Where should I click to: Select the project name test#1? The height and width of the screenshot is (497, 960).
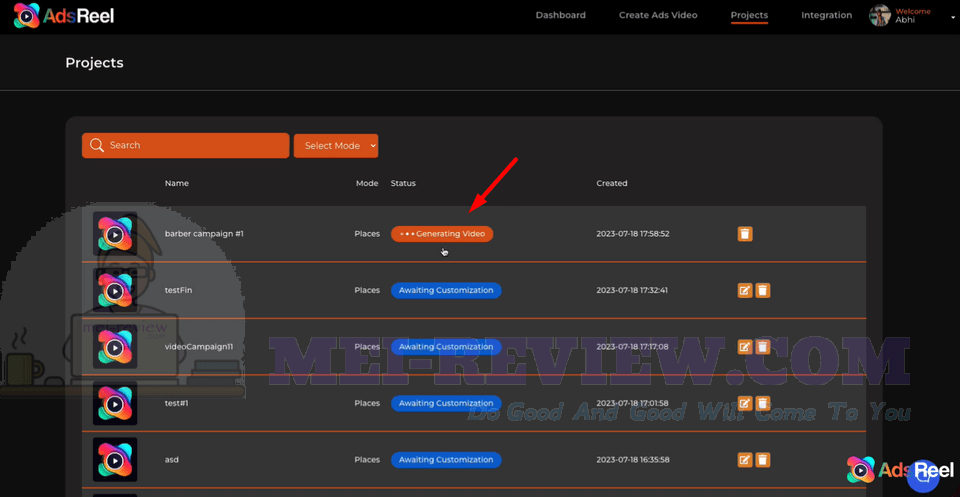coord(177,403)
